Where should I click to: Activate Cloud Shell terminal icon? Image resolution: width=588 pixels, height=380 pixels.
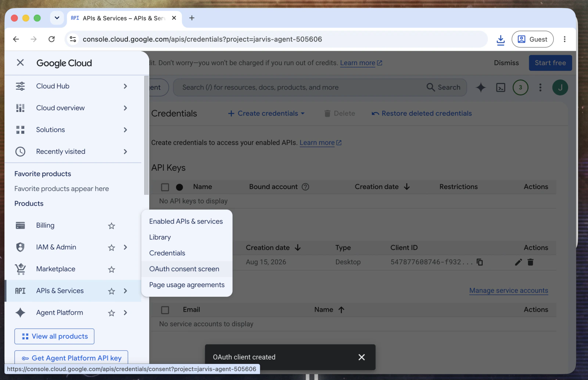(501, 87)
